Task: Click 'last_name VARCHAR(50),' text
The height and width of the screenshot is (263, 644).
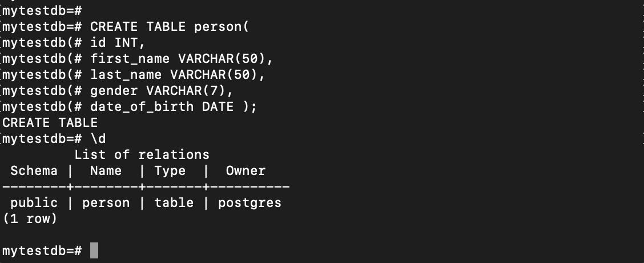Action: coord(178,75)
